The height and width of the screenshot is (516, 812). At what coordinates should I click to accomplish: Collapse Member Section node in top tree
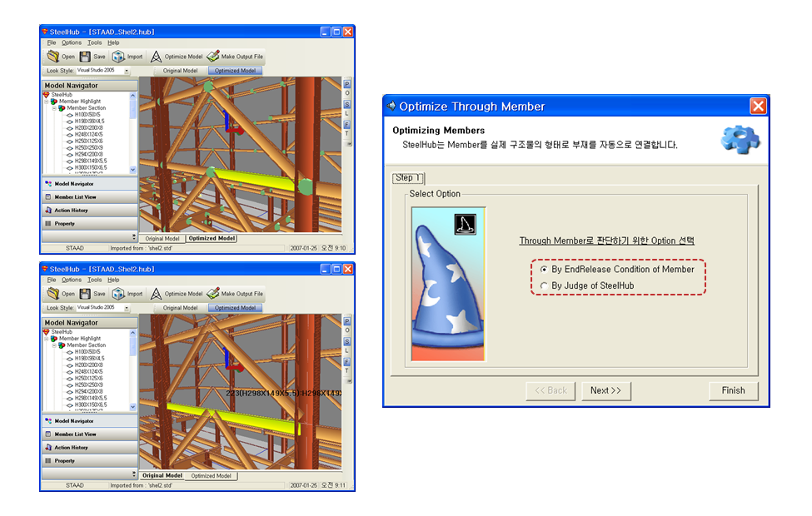[x=54, y=108]
